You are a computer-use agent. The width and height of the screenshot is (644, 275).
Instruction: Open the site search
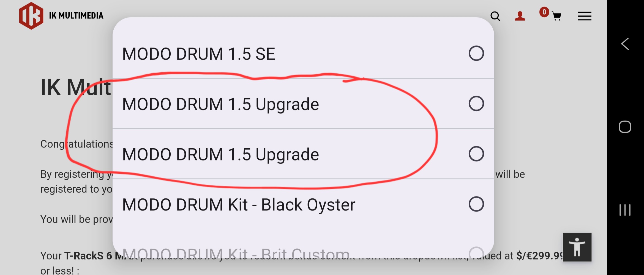coord(495,16)
